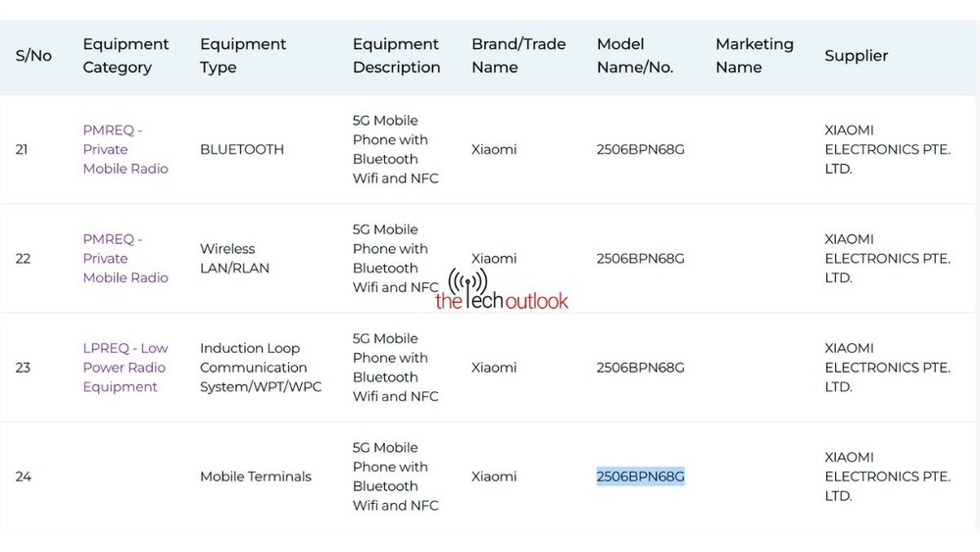The width and height of the screenshot is (980, 552).
Task: Click Wireless LAN/RLAN equipment type cell
Action: coord(234,258)
